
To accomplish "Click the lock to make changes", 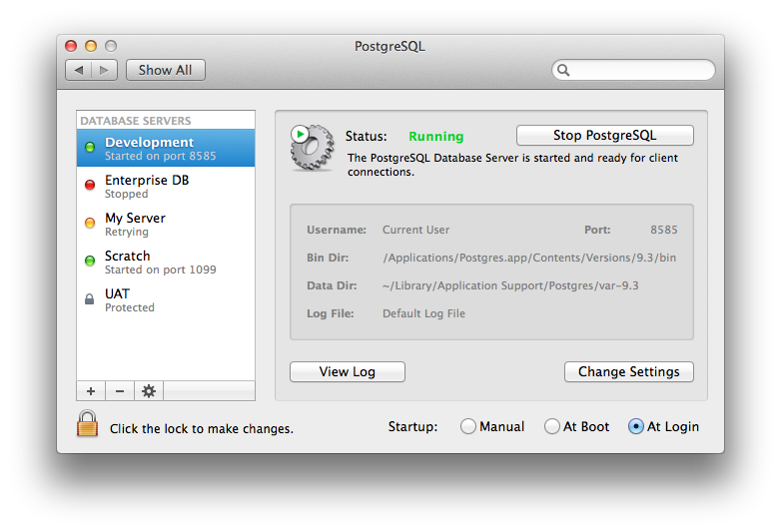I will coord(87,423).
